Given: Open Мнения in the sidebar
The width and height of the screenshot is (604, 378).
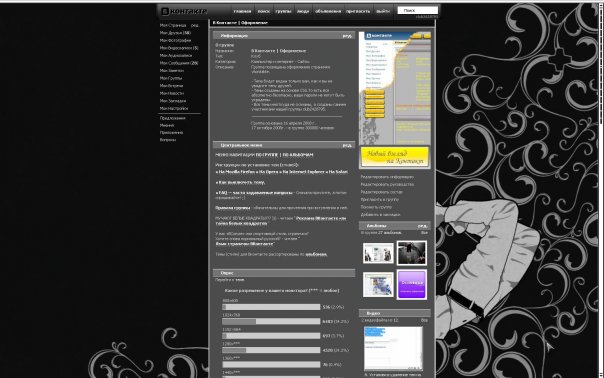Looking at the screenshot, I should click(x=167, y=126).
